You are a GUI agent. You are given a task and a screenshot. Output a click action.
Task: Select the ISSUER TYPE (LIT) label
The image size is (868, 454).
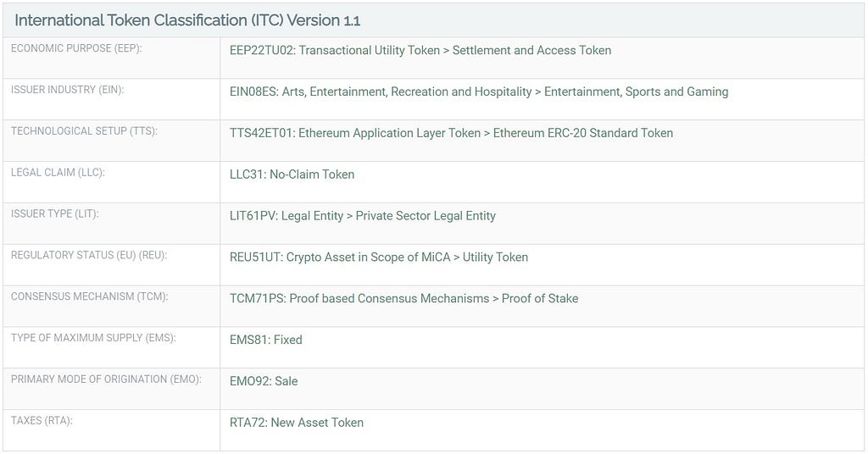tap(55, 214)
